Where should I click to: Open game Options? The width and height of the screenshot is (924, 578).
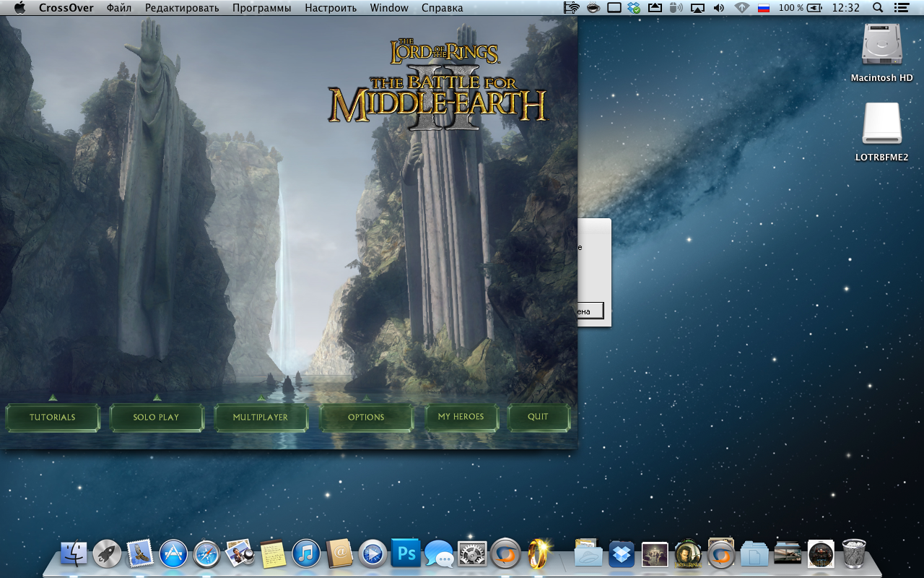coord(366,417)
